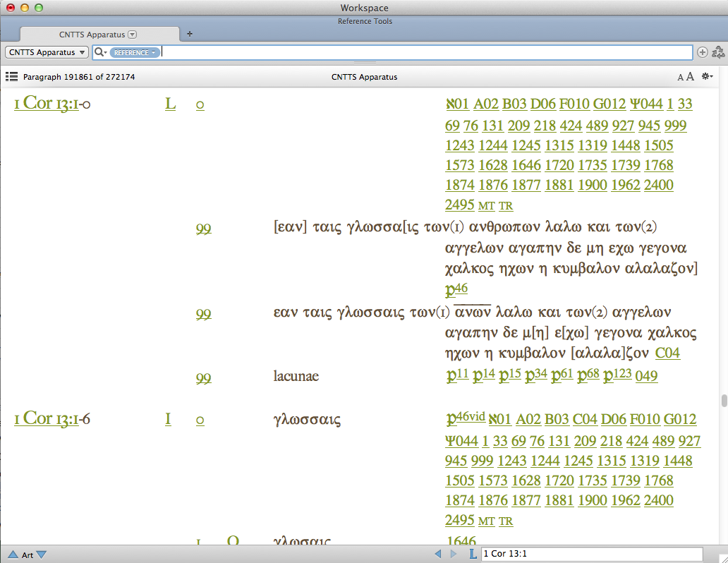Viewport: 728px width, 563px height.
Task: Click the L icon beside verse box
Action: point(472,555)
